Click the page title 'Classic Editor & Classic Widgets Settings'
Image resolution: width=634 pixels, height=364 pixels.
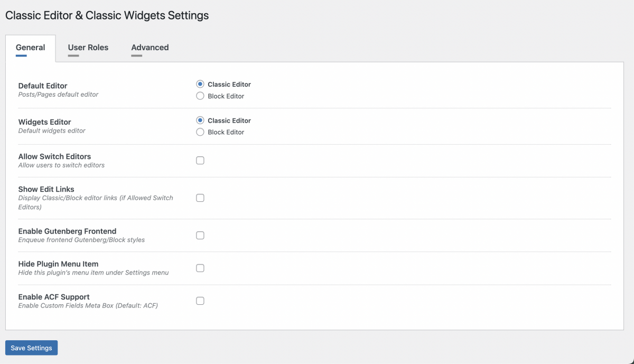[107, 15]
